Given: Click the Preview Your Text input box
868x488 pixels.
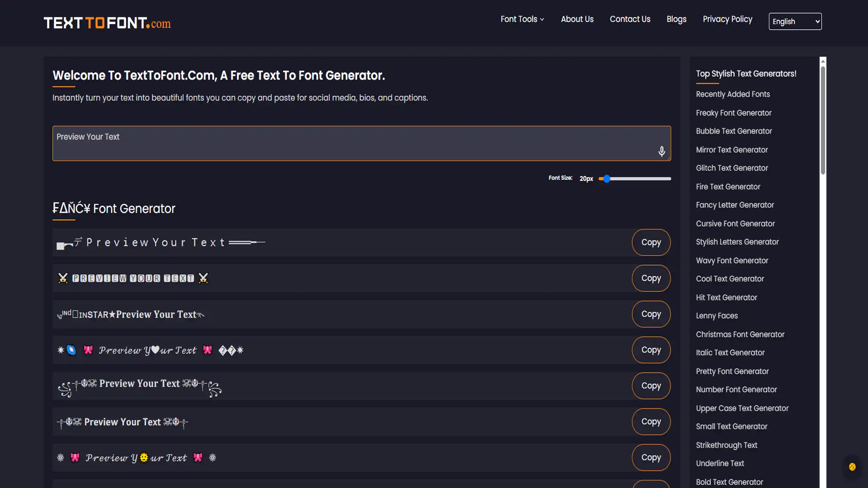Looking at the screenshot, I should 362,143.
